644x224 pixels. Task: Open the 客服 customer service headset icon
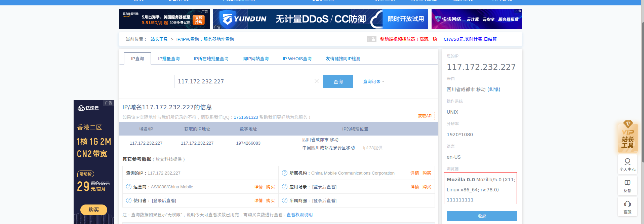point(628,207)
